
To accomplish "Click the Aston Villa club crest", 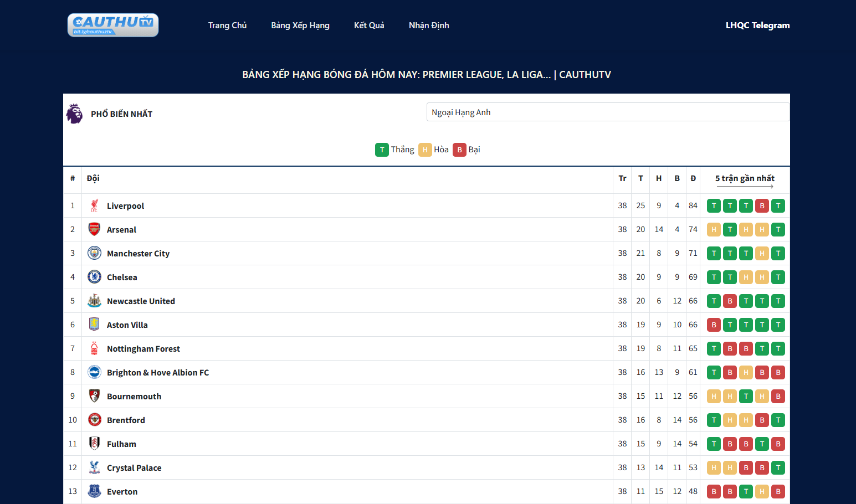I will (94, 325).
